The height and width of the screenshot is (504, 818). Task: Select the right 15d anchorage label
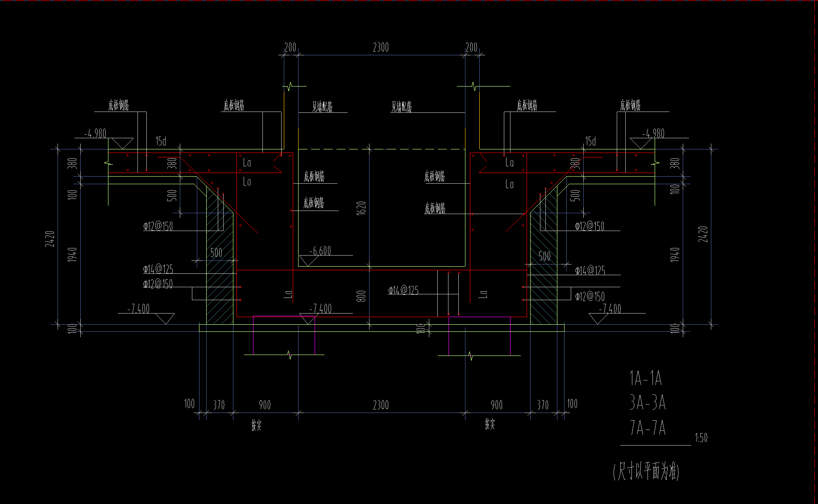pos(591,141)
